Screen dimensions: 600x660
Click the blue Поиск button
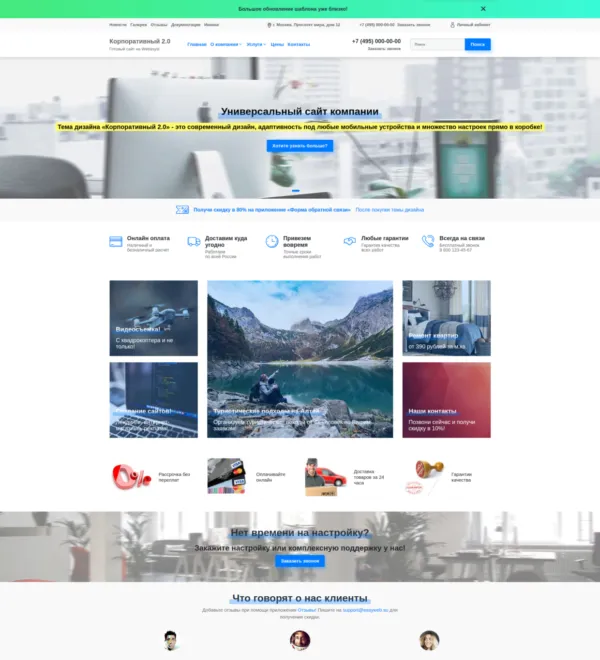pyautogui.click(x=477, y=44)
